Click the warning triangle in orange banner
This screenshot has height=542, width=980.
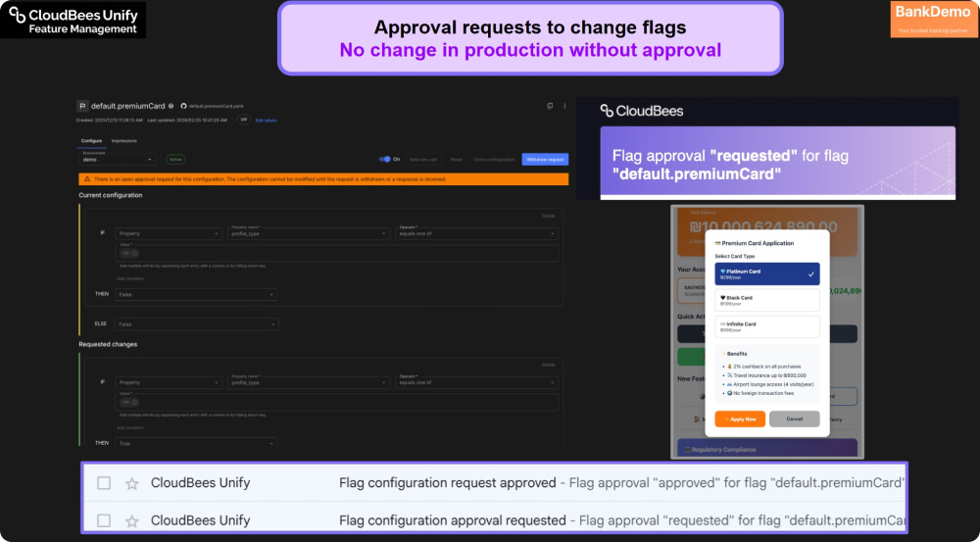click(x=87, y=179)
